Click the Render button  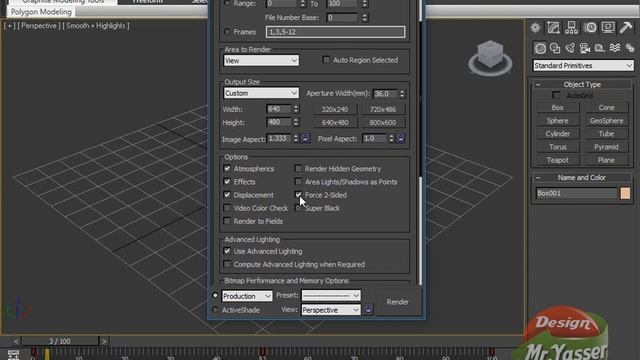pyautogui.click(x=398, y=302)
